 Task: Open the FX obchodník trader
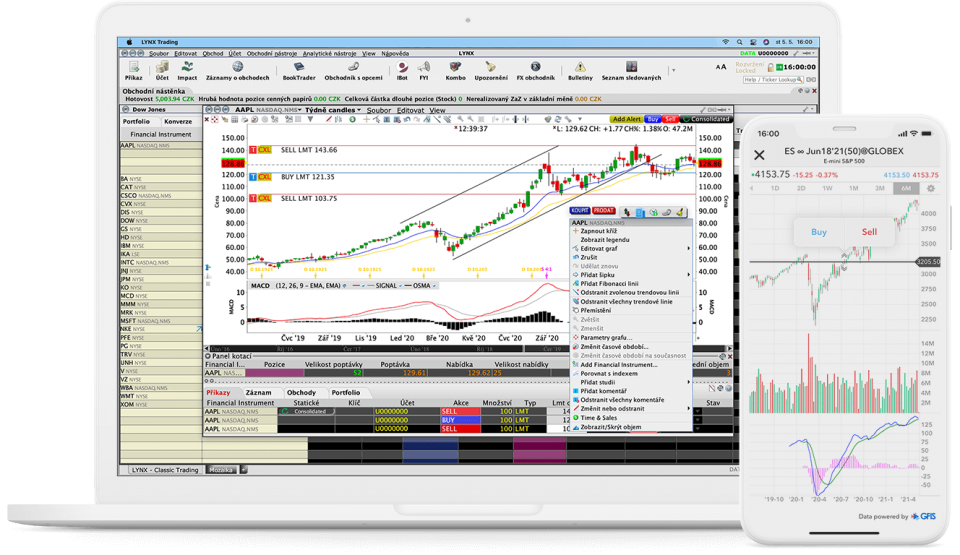[x=535, y=70]
